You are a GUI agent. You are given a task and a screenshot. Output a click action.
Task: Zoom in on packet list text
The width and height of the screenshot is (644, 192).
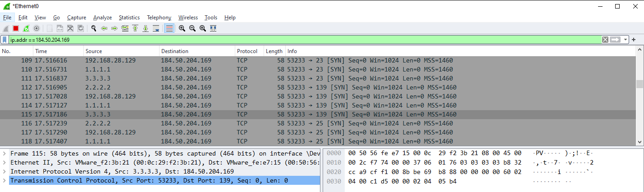tap(182, 28)
